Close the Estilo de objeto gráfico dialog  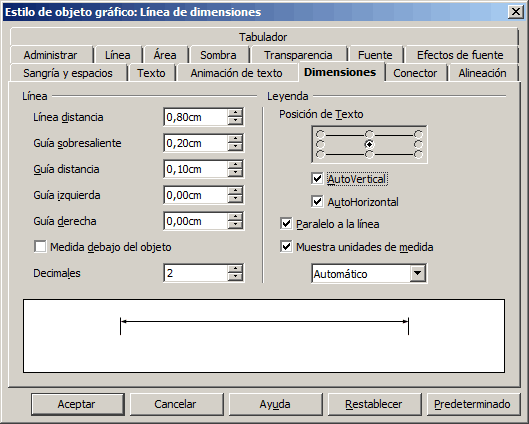tap(516, 12)
